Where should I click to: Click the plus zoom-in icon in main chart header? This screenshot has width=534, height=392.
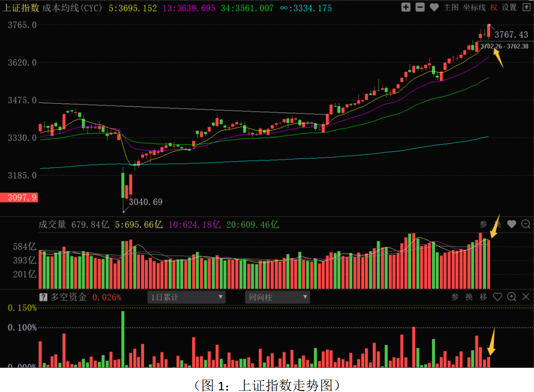406,7
